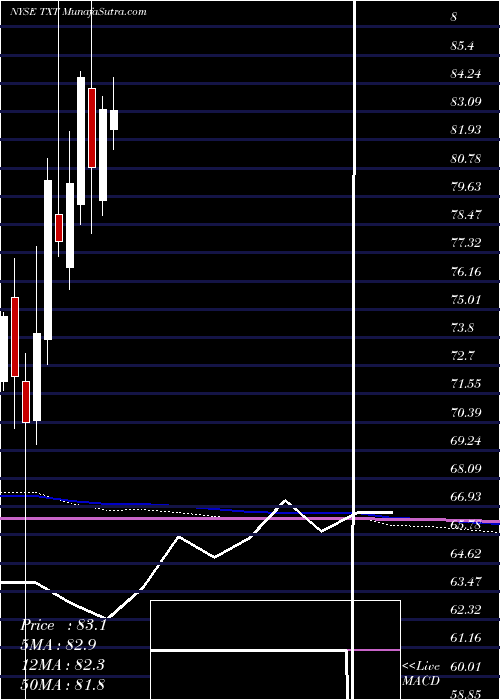This screenshot has height=700, width=500.
Task: Select the 84.24 price axis label
Action: 466,74
